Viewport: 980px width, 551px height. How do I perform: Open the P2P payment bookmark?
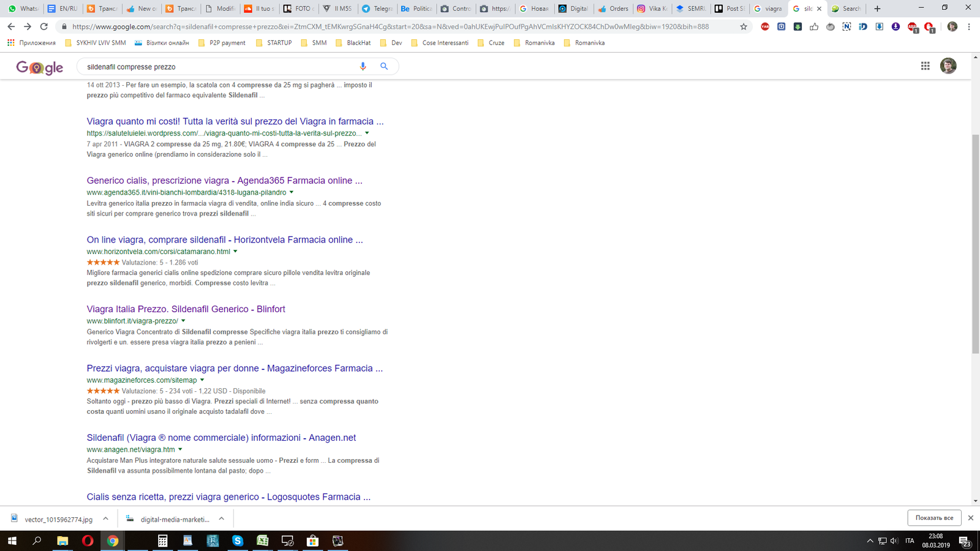click(221, 43)
